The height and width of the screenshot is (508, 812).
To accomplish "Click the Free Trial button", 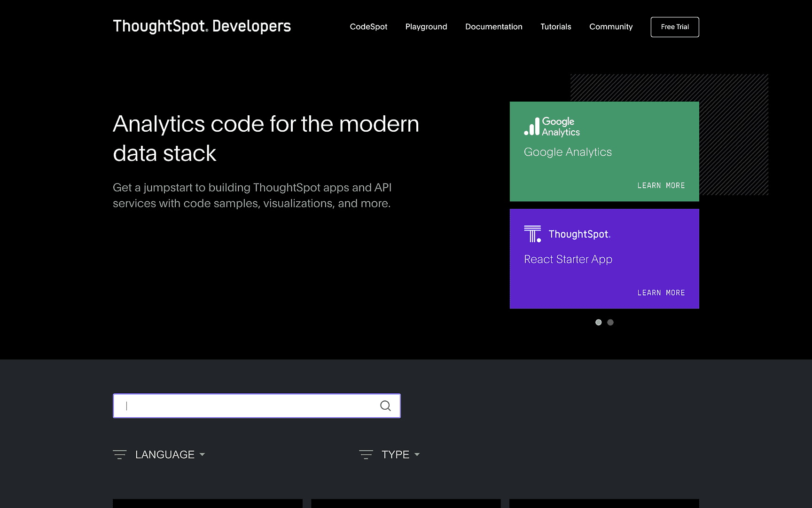I will 674,27.
